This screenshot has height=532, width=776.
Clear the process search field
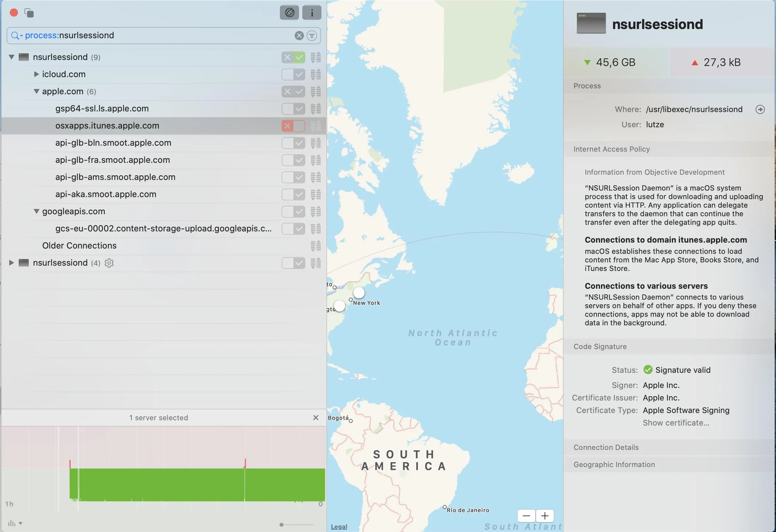coord(299,35)
